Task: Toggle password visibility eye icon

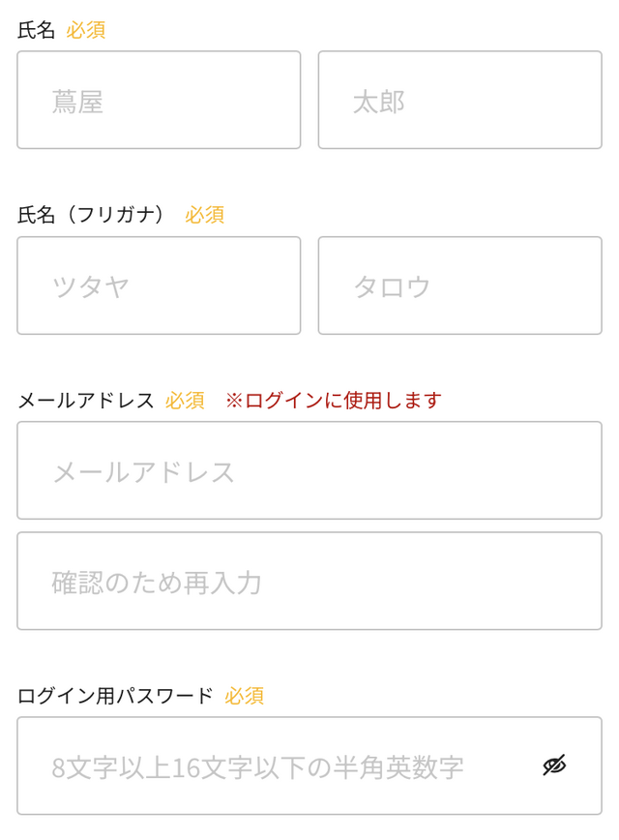Action: (554, 765)
